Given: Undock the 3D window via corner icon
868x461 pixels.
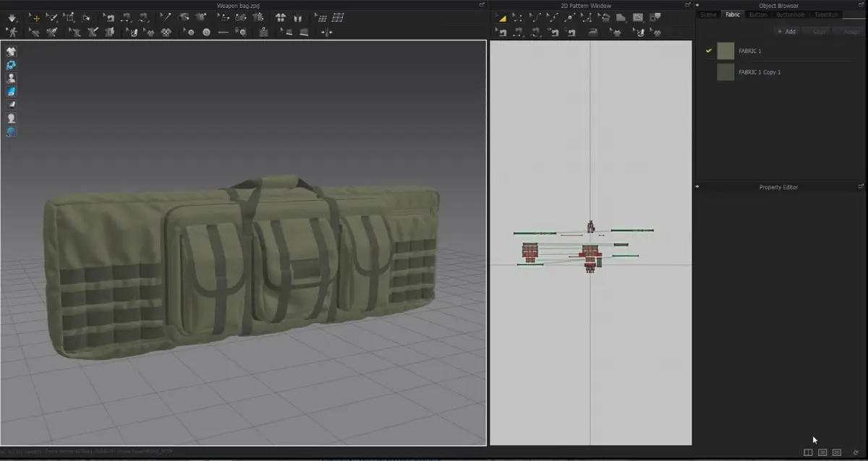Looking at the screenshot, I should (x=482, y=5).
